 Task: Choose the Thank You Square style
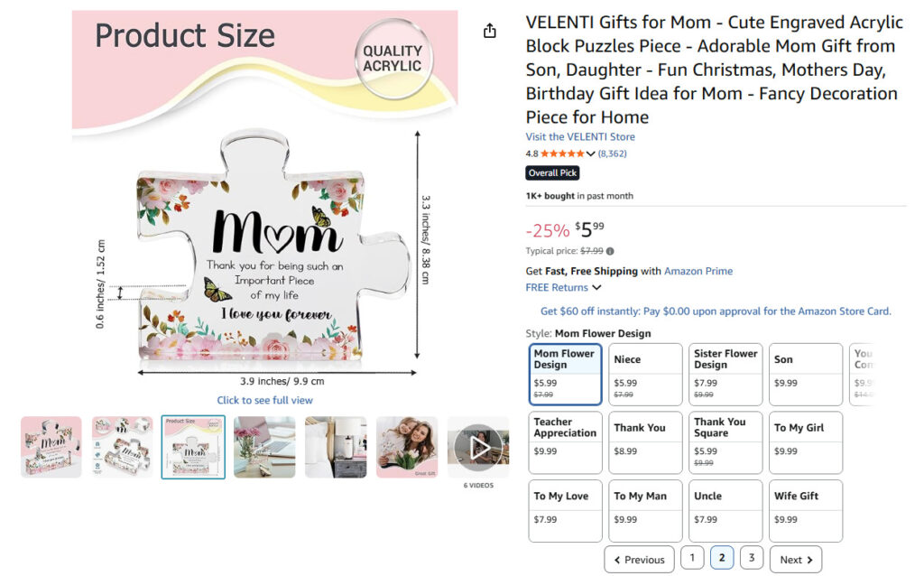pos(725,441)
